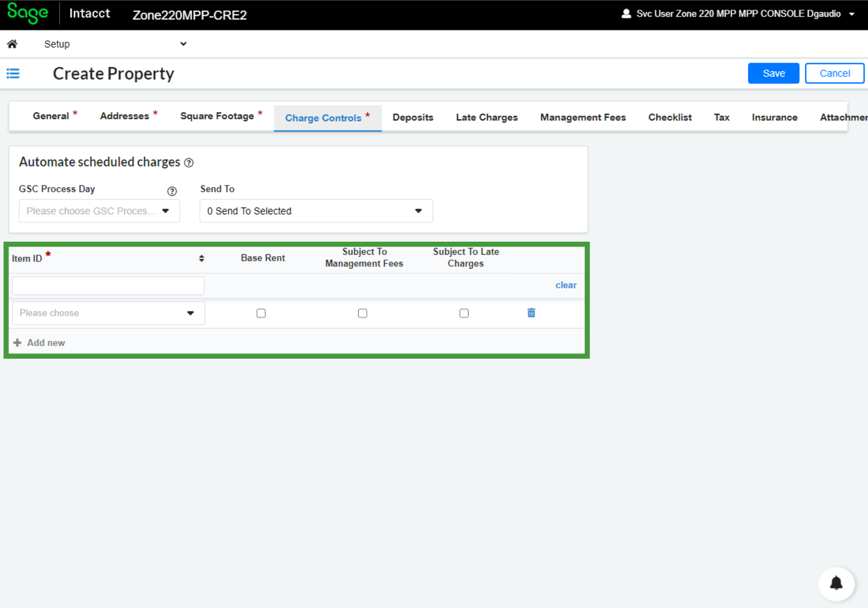The image size is (868, 608).
Task: Open the list menu icon beside Create Property
Action: pyautogui.click(x=13, y=73)
